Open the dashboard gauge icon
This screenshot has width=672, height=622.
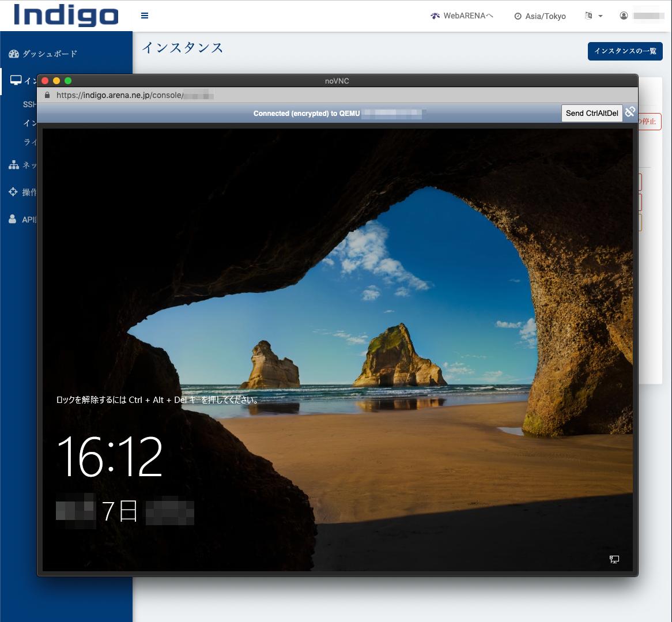(14, 54)
